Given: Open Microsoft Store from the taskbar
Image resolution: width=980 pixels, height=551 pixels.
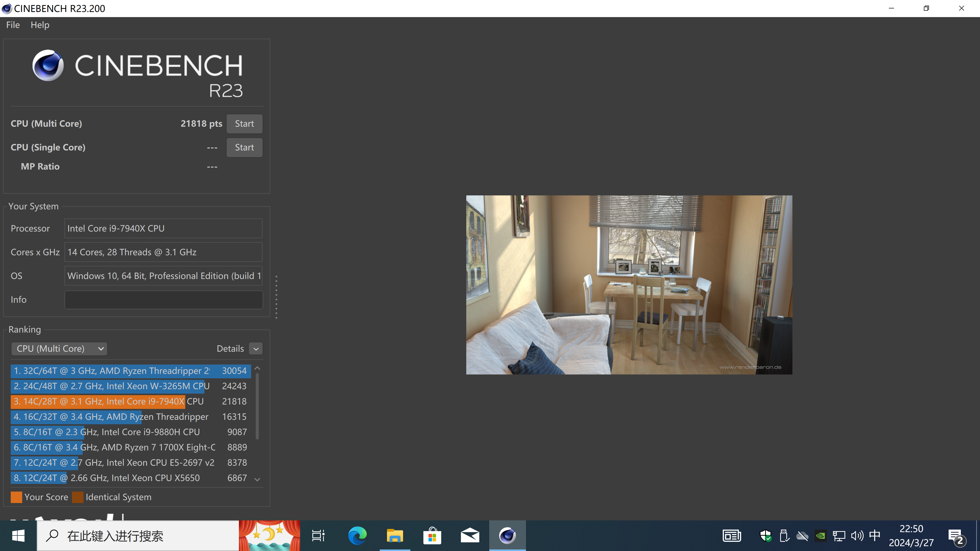Looking at the screenshot, I should (x=432, y=536).
